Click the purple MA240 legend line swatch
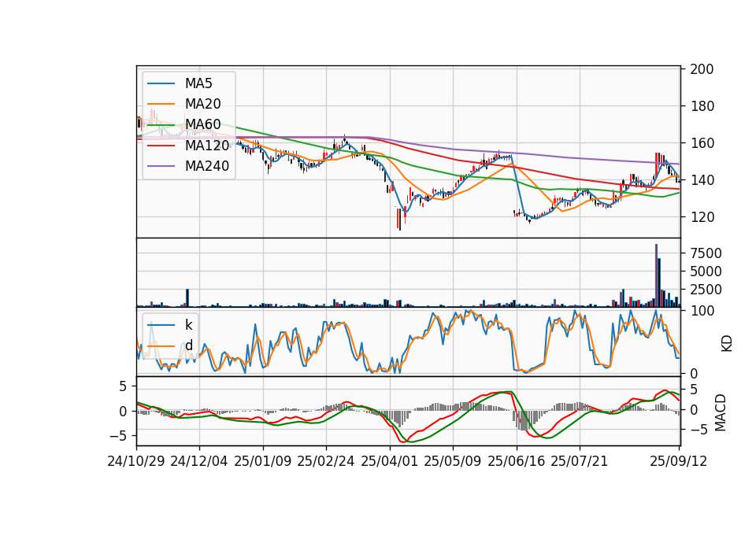The image size is (756, 543). coord(161,166)
